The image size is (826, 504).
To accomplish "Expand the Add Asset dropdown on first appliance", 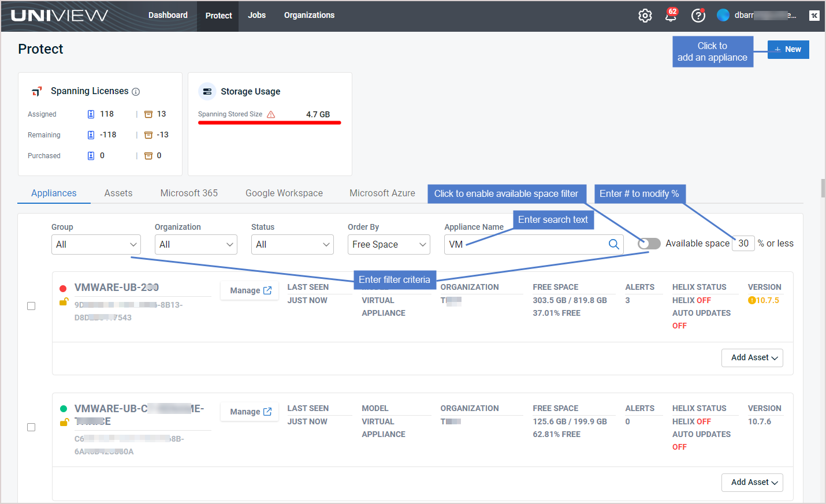I will [751, 357].
